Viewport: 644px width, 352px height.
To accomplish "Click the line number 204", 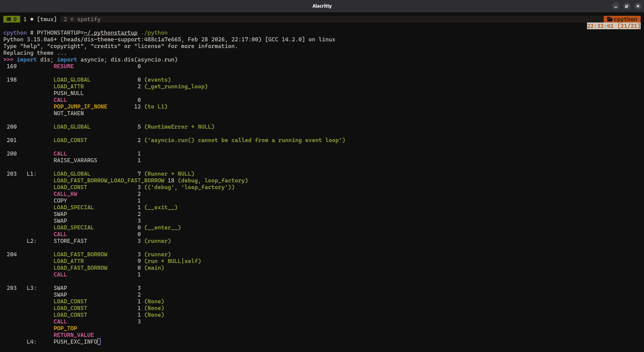I will coord(12,254).
